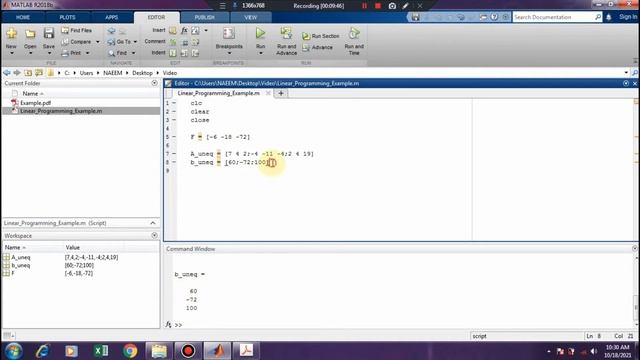Switch to the HOME tab
640x360 pixels.
23,17
